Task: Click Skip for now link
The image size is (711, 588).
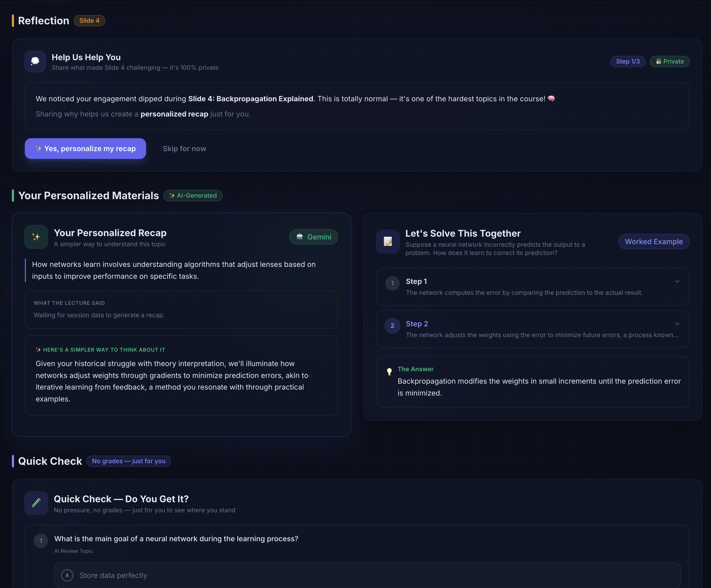Action: [184, 149]
